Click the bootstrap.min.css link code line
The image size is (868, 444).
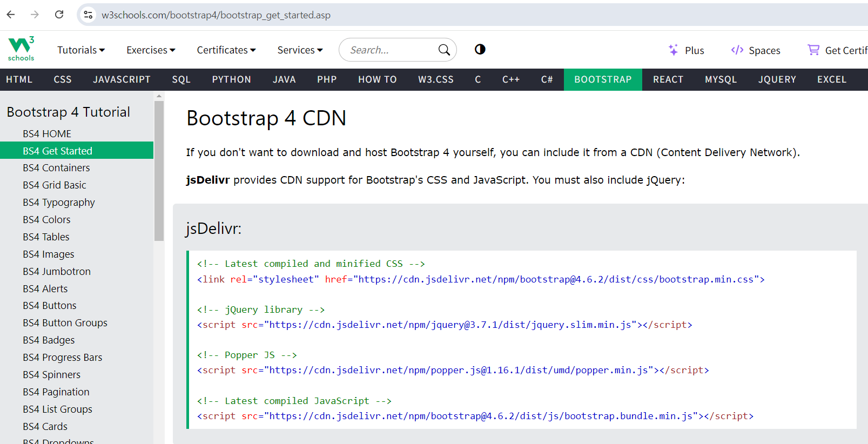tap(481, 279)
